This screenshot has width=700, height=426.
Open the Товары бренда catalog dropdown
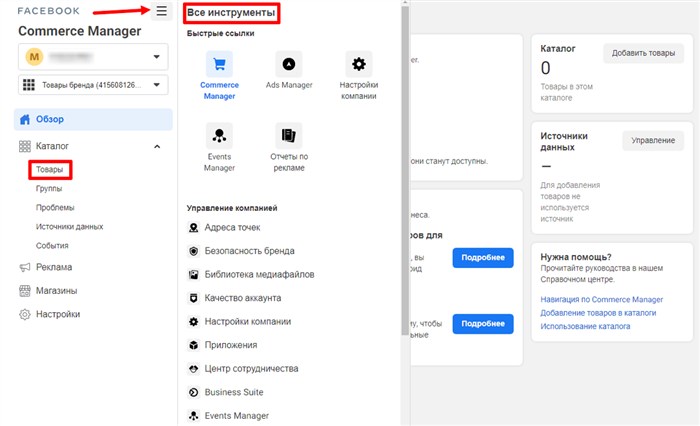93,85
